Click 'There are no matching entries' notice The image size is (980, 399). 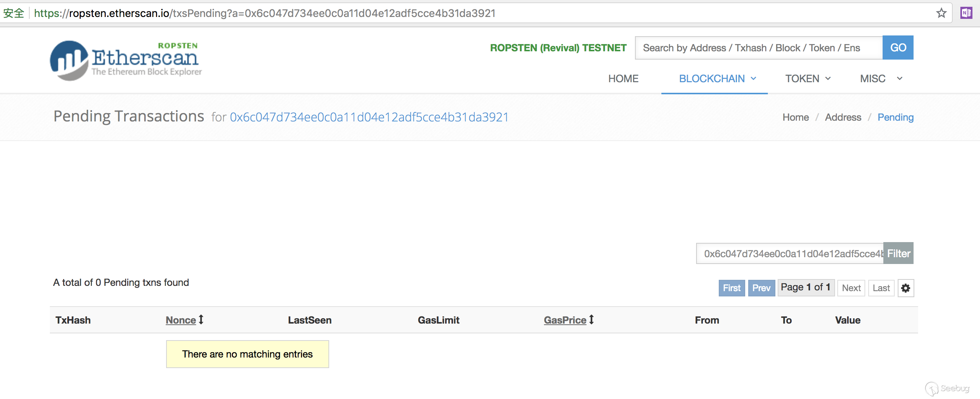tap(247, 354)
